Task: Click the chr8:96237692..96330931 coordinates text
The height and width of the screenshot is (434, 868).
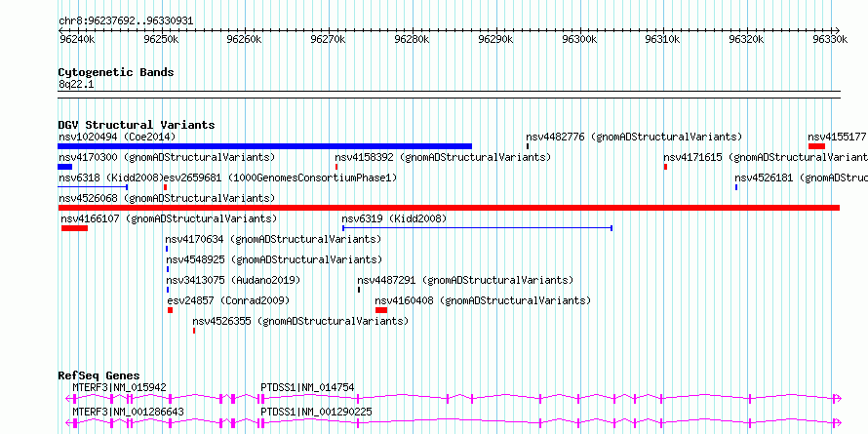Action: tap(126, 21)
